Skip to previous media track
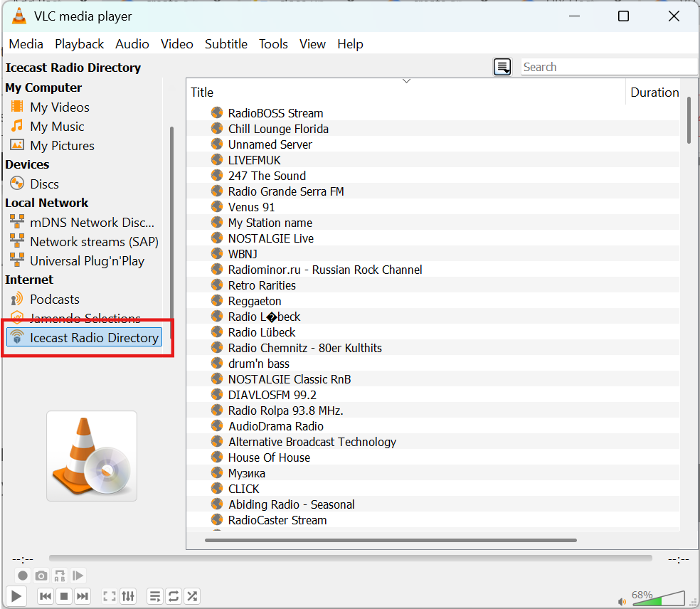700x609 pixels. coord(45,596)
